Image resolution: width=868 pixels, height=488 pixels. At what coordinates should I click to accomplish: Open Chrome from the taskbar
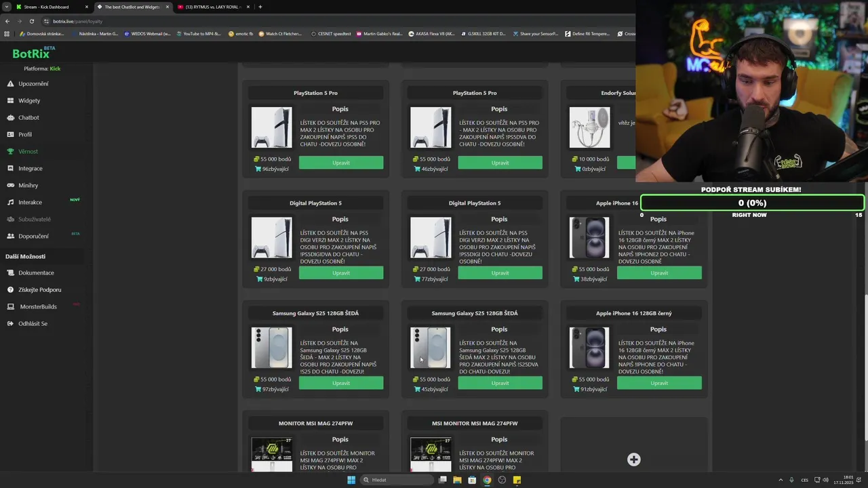coord(487,480)
